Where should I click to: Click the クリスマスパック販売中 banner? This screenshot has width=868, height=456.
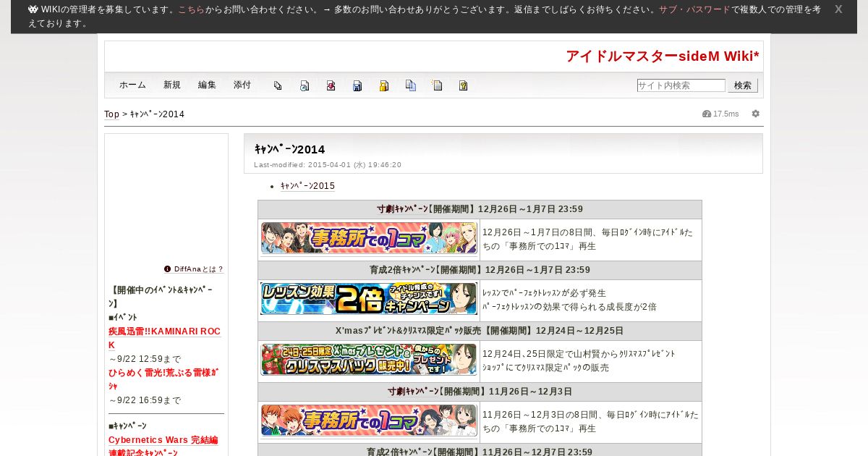click(369, 360)
